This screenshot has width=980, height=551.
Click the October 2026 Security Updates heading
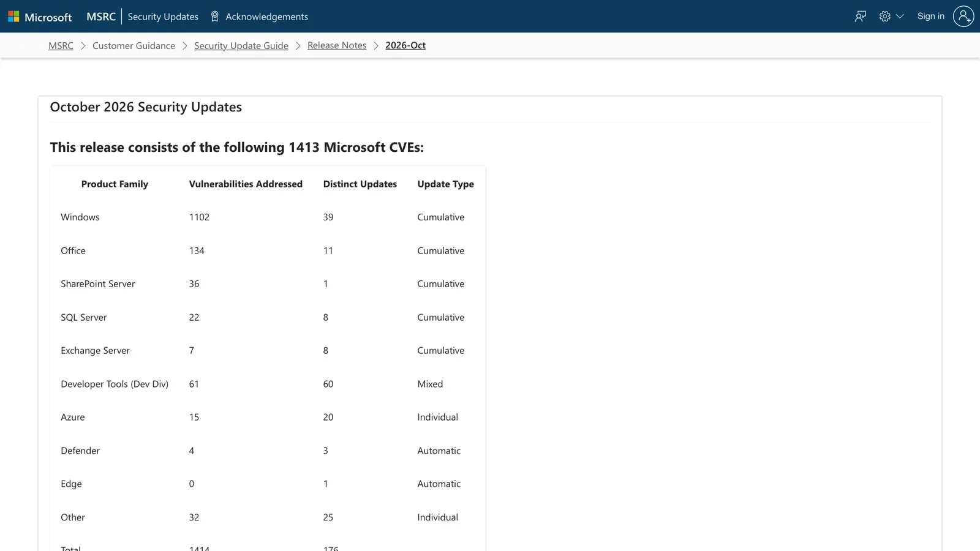(x=146, y=107)
